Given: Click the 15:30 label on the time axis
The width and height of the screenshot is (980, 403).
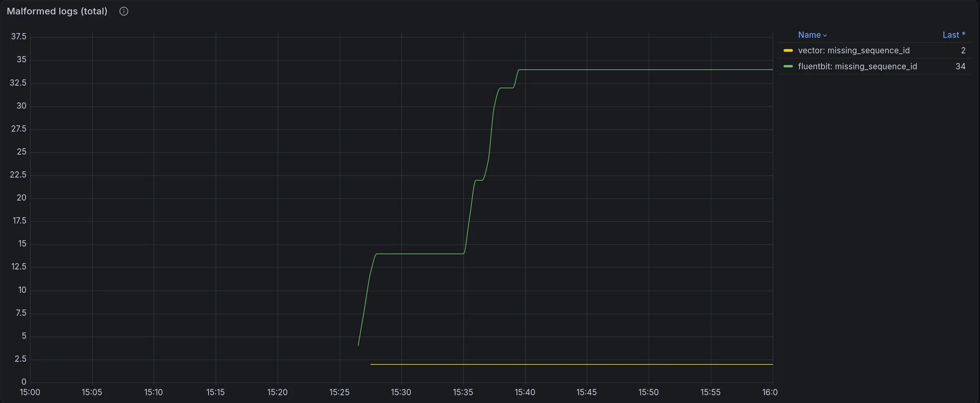Looking at the screenshot, I should point(401,392).
